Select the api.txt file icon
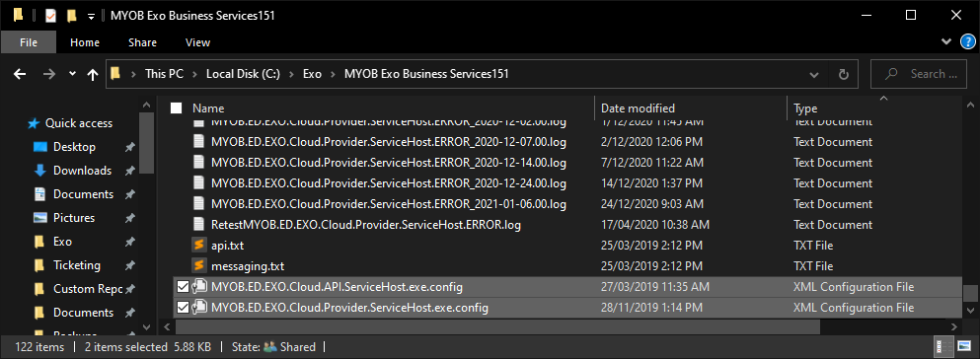 coord(198,246)
